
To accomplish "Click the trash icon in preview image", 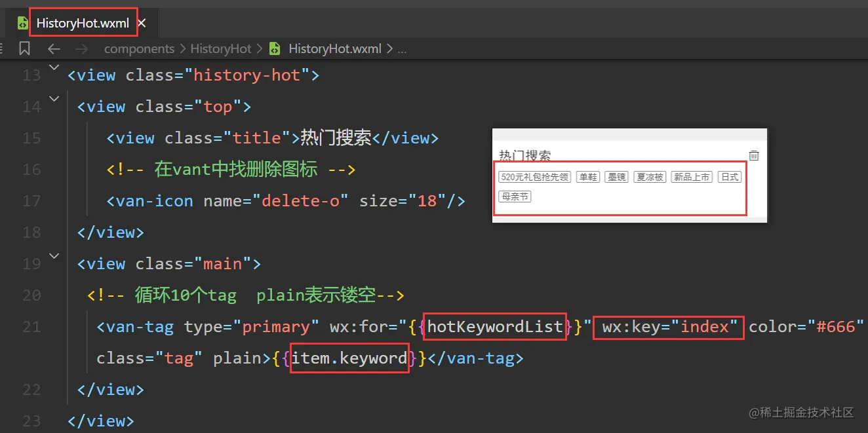I will coord(754,155).
